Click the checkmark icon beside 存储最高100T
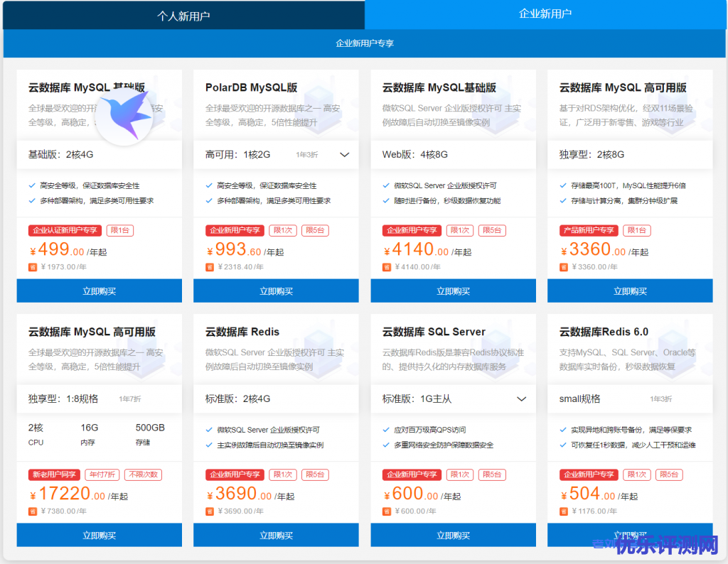This screenshot has height=564, width=728. (x=563, y=185)
